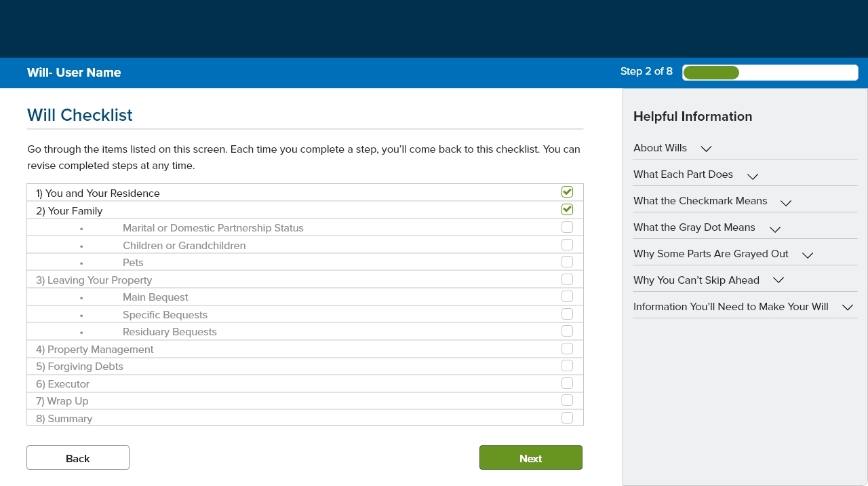Screen dimensions: 868x486
Task: Click chevron next to What the Gray Dot Means
Action: click(774, 229)
